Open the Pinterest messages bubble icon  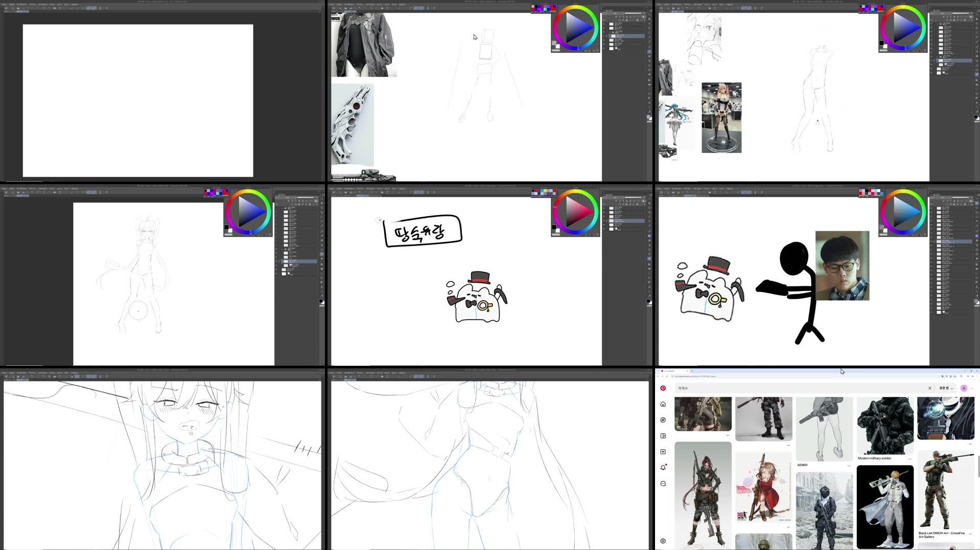tap(663, 483)
